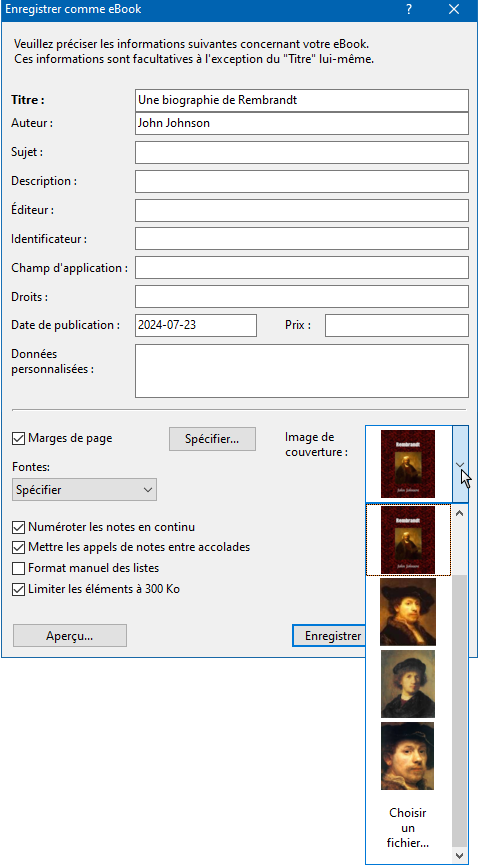479x866 pixels.
Task: Click the Enregistrer button
Action: (329, 636)
